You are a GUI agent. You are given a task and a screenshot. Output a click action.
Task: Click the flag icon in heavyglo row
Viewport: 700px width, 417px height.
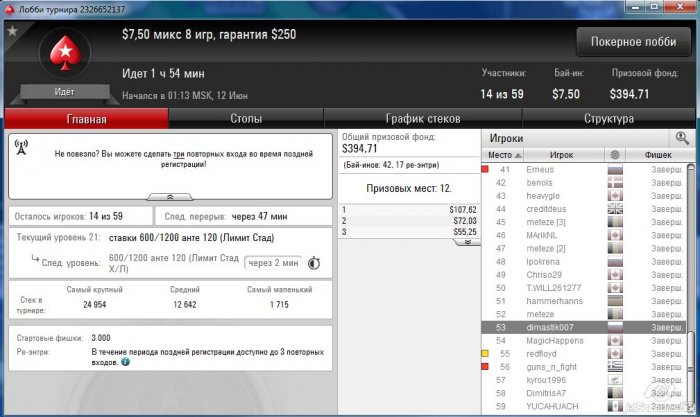click(x=615, y=196)
